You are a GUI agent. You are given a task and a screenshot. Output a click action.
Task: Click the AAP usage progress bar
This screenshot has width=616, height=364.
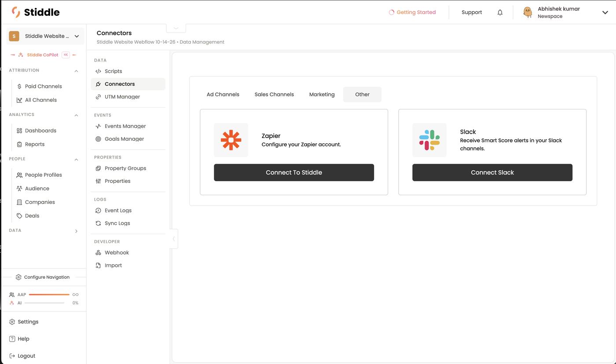49,295
